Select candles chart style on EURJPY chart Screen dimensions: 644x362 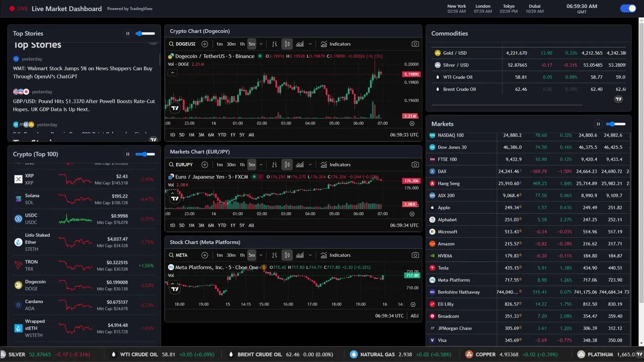click(x=287, y=165)
